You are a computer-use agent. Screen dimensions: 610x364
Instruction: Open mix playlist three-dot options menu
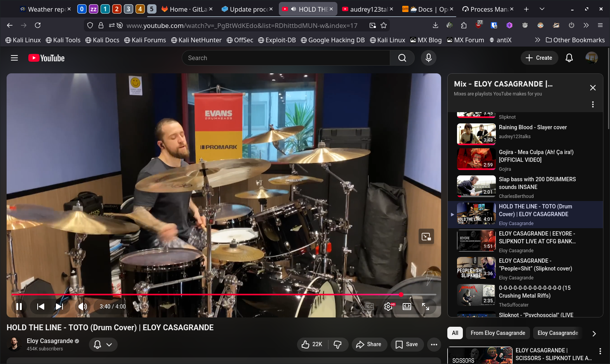(x=593, y=104)
